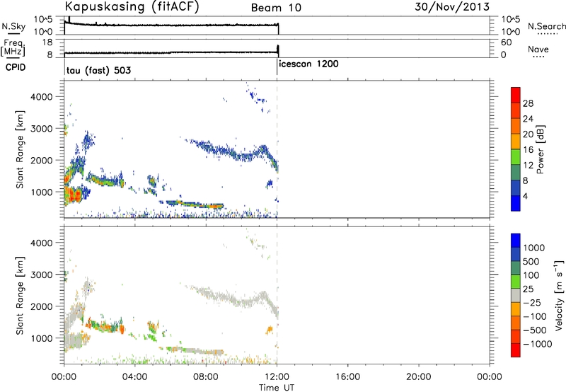Click the 'Beam 10' label
566x392 pixels.
point(276,8)
